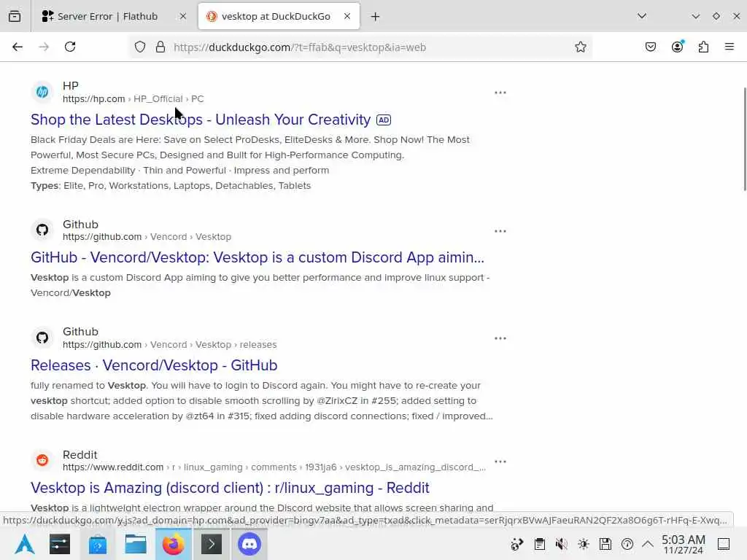Open the Firefox hamburger application menu
Screen dimensions: 747x560
tap(729, 47)
